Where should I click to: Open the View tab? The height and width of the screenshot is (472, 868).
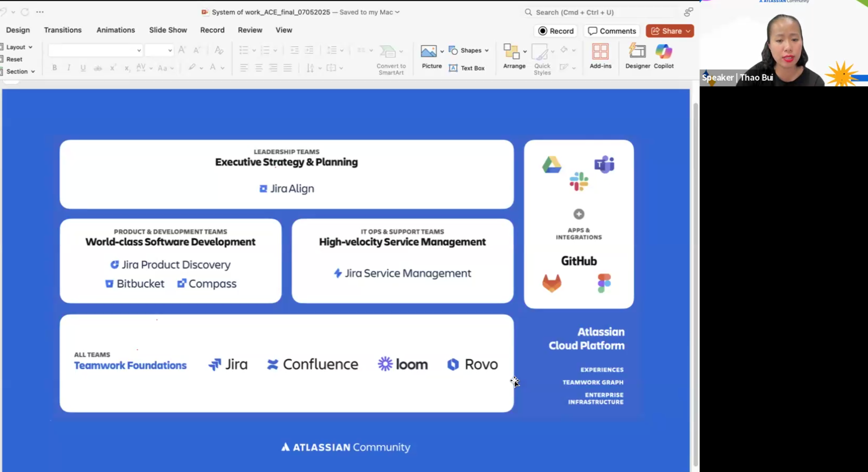[x=284, y=30]
